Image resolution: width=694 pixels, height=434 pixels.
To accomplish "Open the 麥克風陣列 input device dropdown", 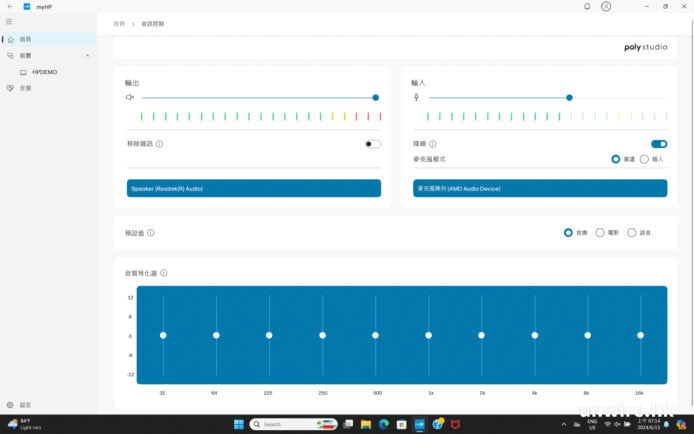I will 540,188.
